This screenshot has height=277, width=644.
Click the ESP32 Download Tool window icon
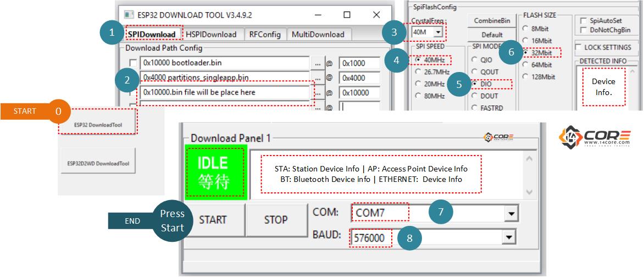pos(129,15)
